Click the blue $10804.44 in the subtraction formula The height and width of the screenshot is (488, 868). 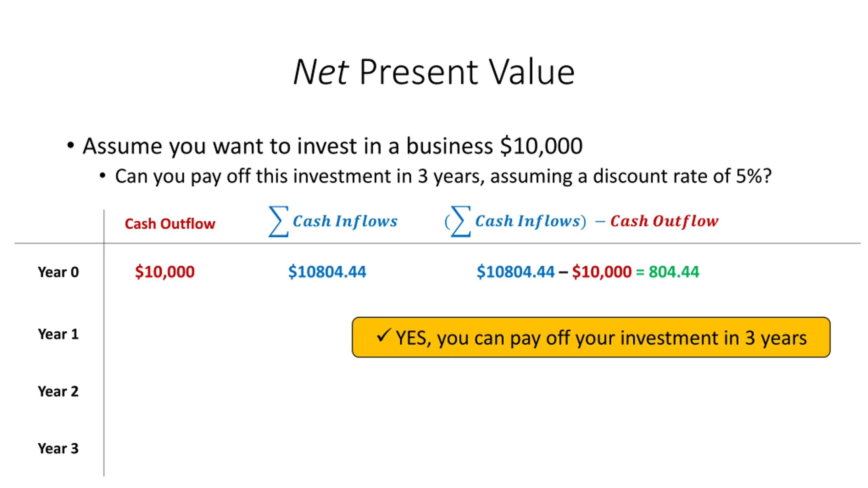point(515,272)
